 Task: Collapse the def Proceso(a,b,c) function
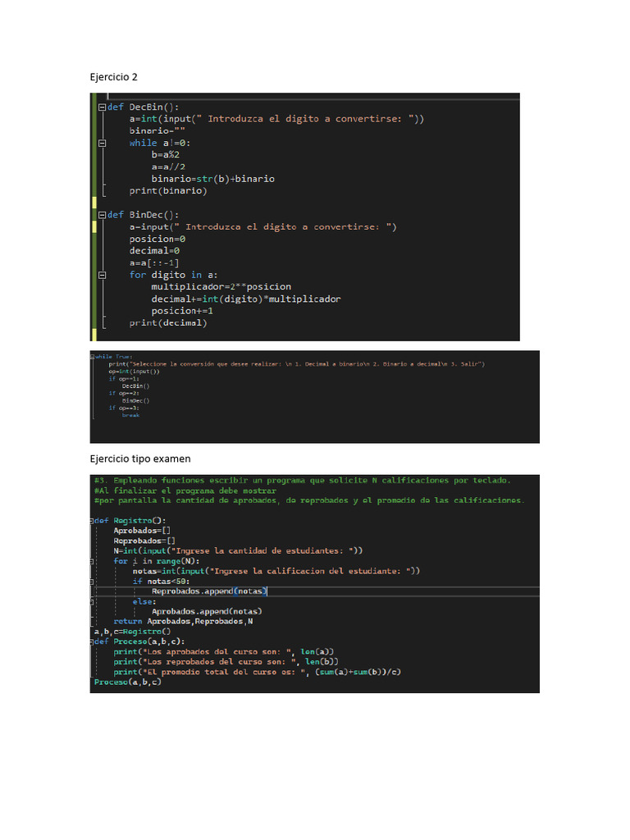[92, 641]
